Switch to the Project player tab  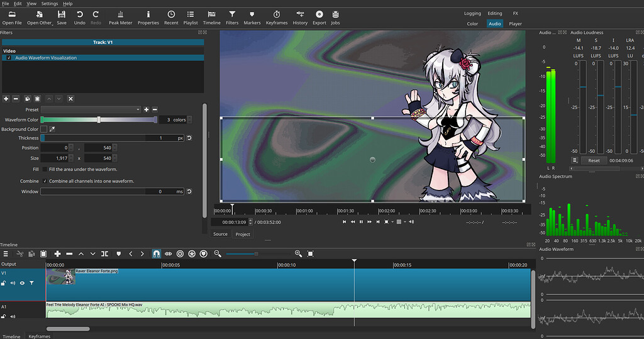click(243, 234)
